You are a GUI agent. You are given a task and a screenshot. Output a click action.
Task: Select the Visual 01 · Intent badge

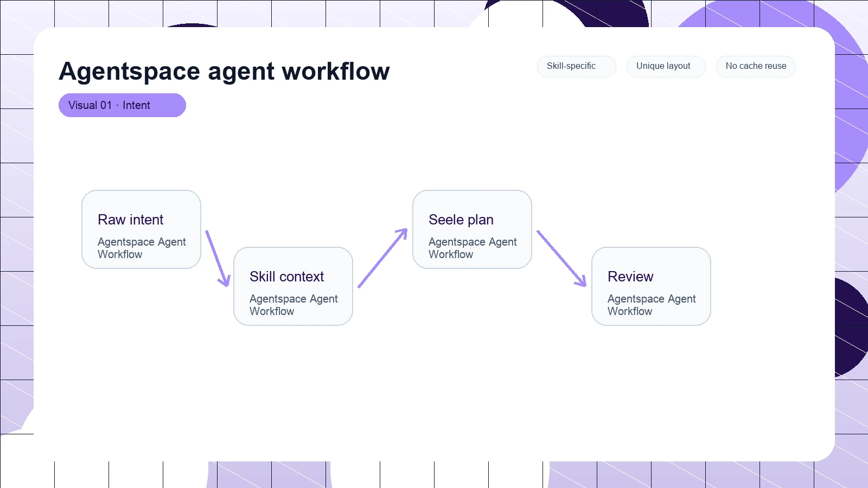(x=122, y=105)
